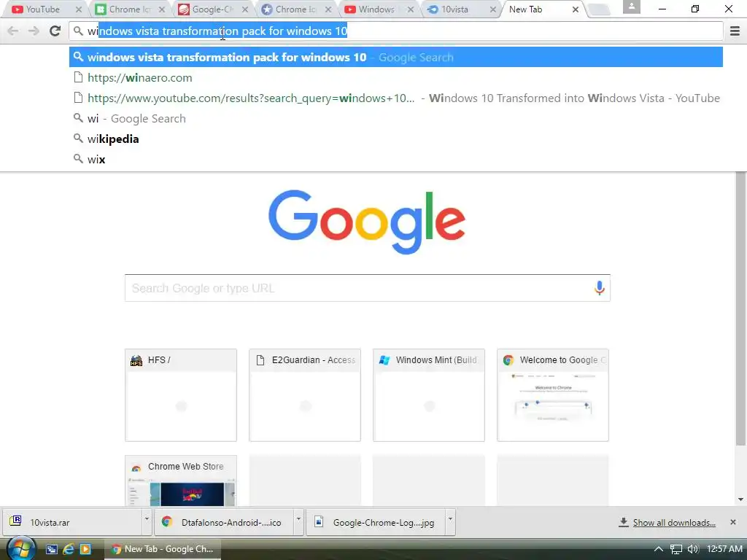
Task: Open the downloaded Google-Chrome-Log jpg file
Action: pyautogui.click(x=376, y=522)
